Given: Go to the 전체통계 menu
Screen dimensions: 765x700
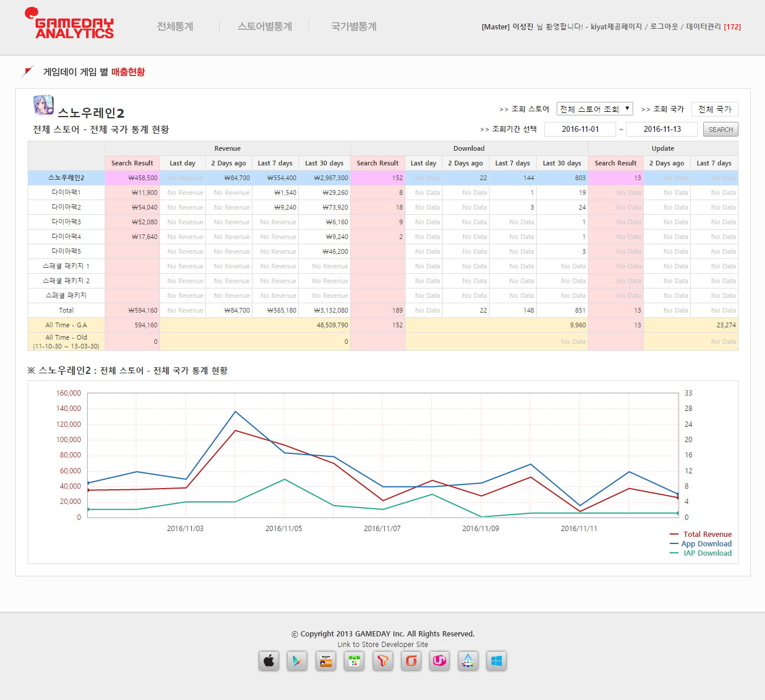Looking at the screenshot, I should pos(175,26).
